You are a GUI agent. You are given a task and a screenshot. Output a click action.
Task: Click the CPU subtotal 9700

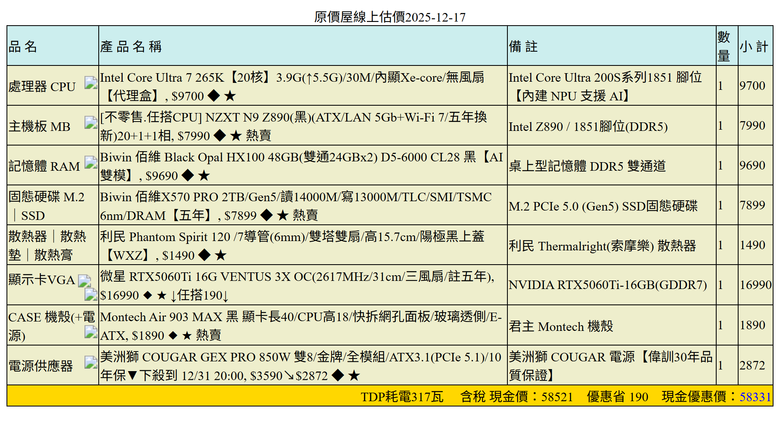pos(752,86)
